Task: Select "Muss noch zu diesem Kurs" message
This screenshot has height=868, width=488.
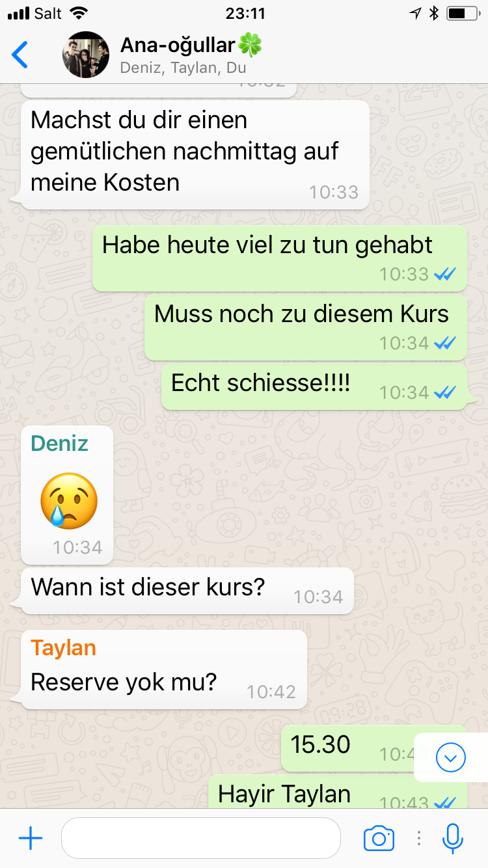Action: click(306, 327)
